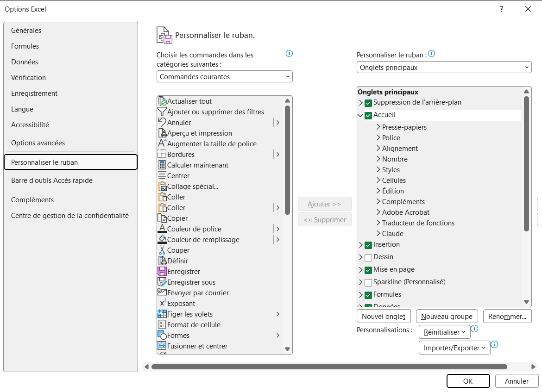Enable the Dessin tab checkbox

pyautogui.click(x=368, y=257)
